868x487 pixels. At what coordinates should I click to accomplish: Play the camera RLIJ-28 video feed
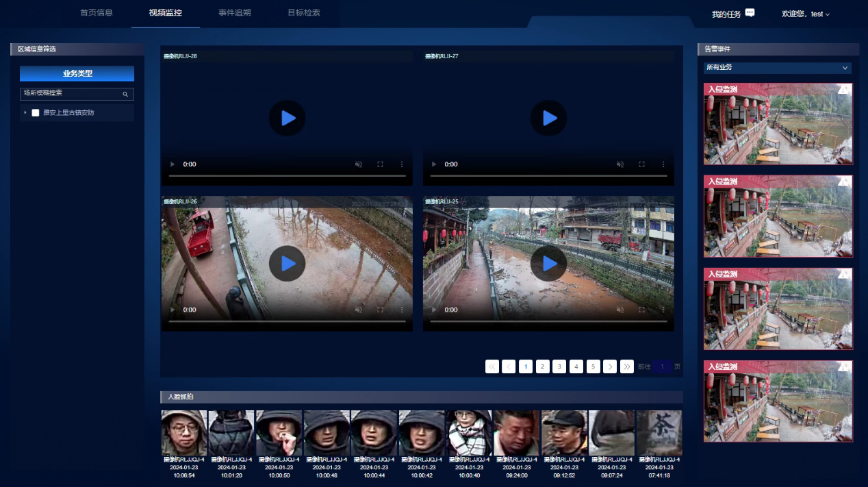point(288,118)
